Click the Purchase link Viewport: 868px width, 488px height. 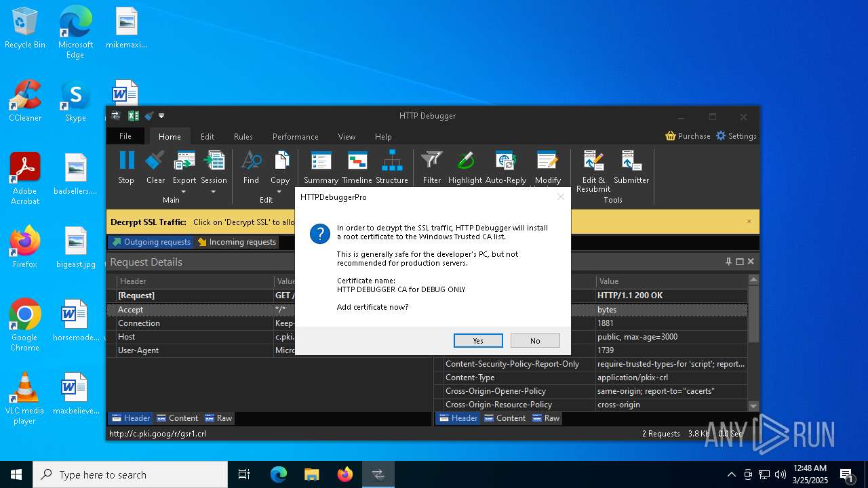click(x=688, y=136)
